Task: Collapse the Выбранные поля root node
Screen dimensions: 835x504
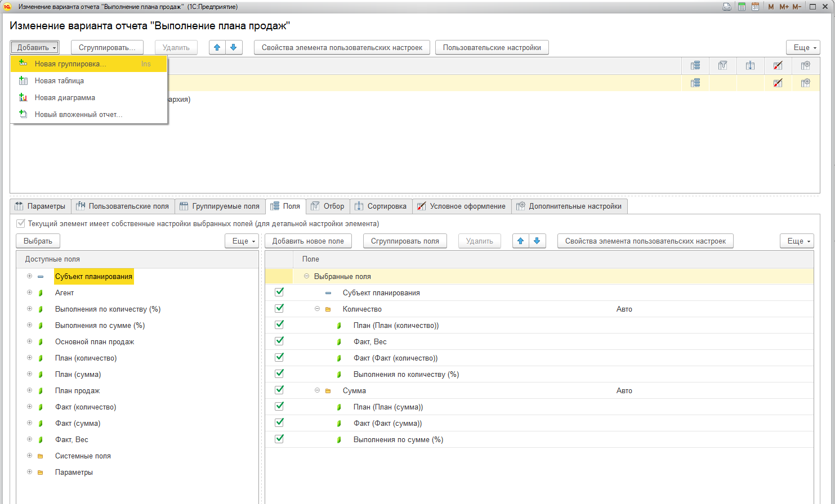Action: pos(306,276)
